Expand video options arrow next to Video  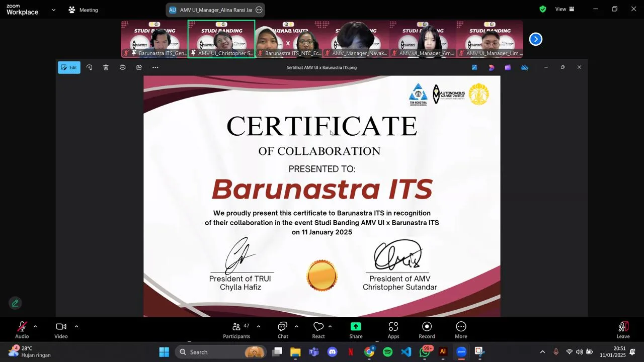click(76, 326)
